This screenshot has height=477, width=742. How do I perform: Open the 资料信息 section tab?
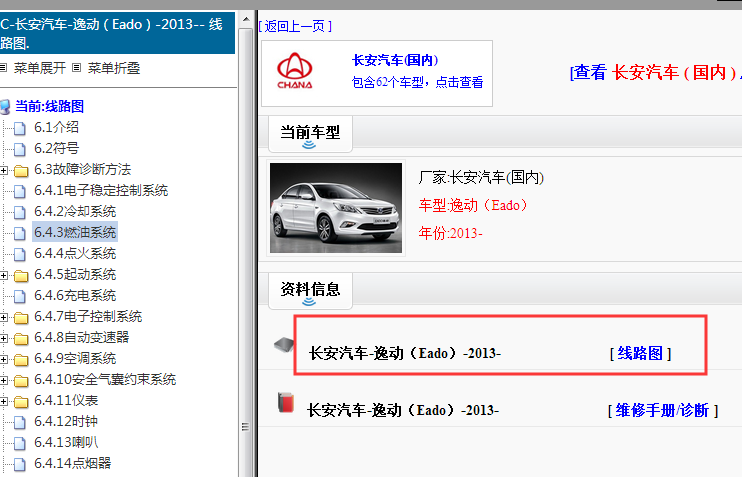tap(310, 291)
